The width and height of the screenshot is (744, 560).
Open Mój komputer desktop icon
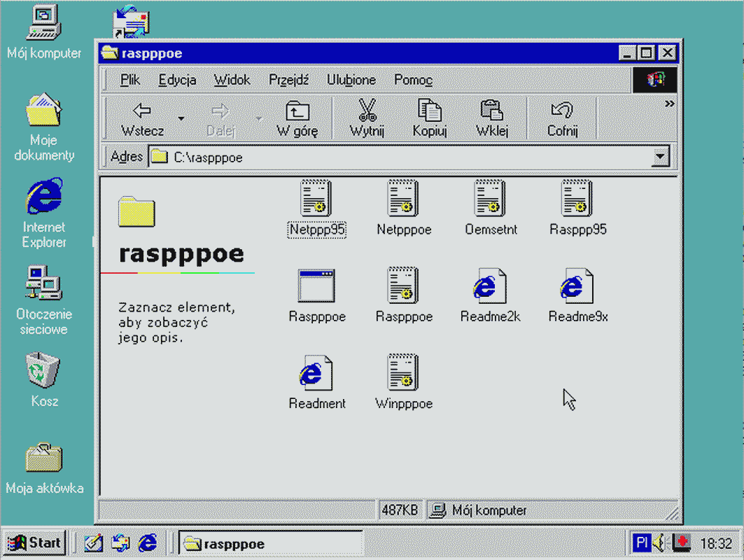43,31
